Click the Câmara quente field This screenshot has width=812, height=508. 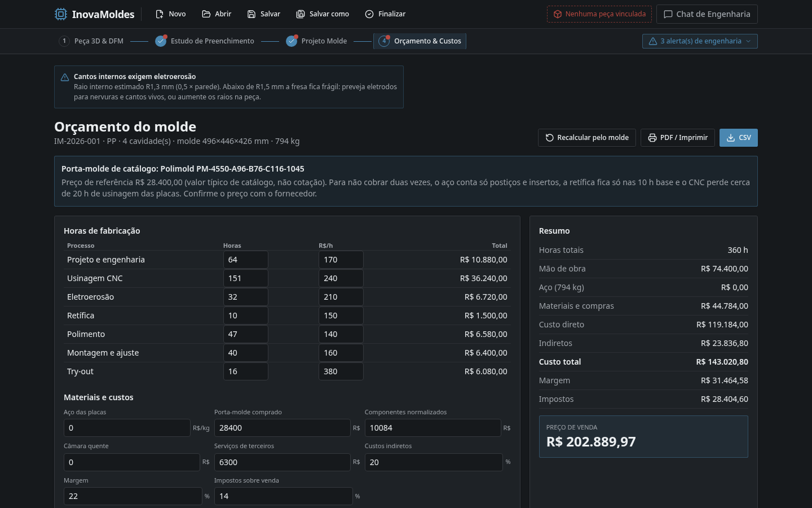click(x=131, y=462)
